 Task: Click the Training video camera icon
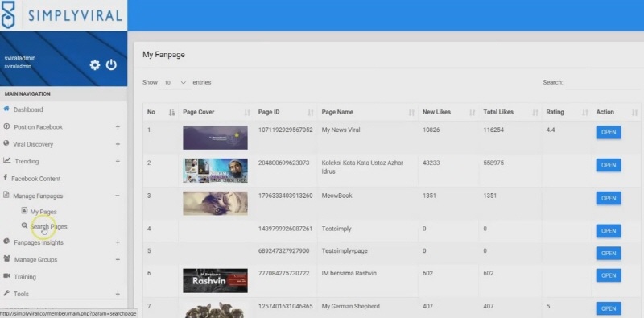[x=6, y=275]
